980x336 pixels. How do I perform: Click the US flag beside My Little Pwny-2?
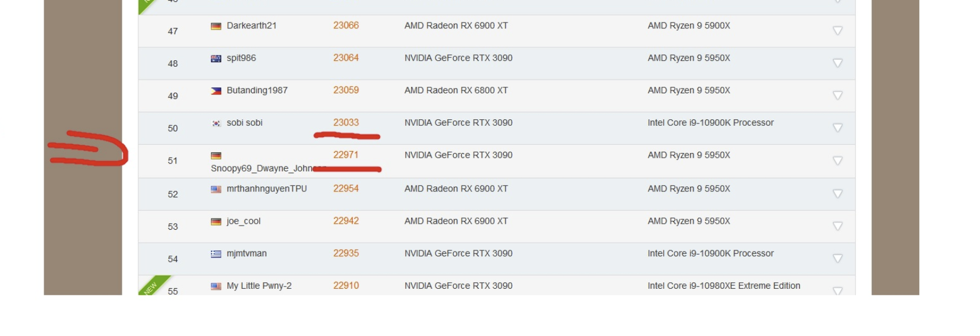pyautogui.click(x=216, y=286)
